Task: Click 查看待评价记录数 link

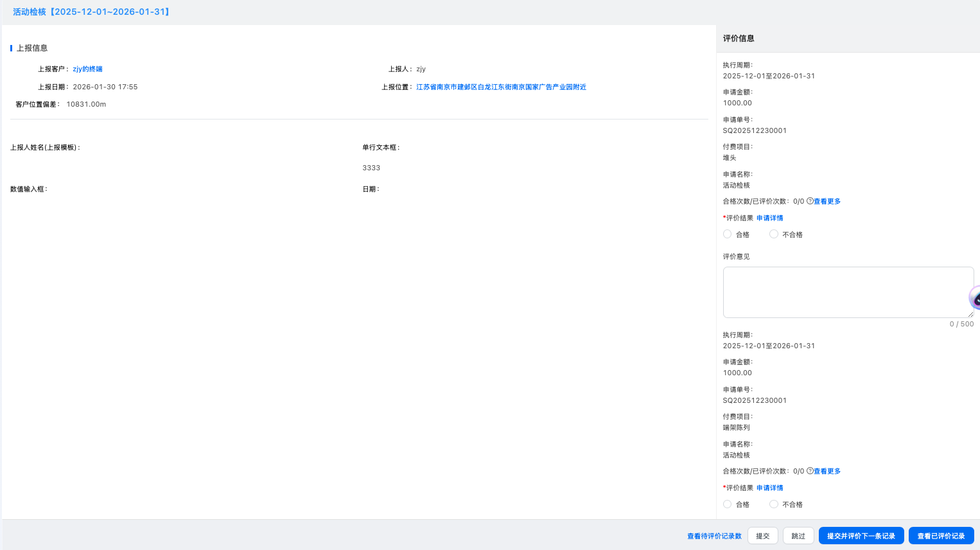Action: [714, 536]
